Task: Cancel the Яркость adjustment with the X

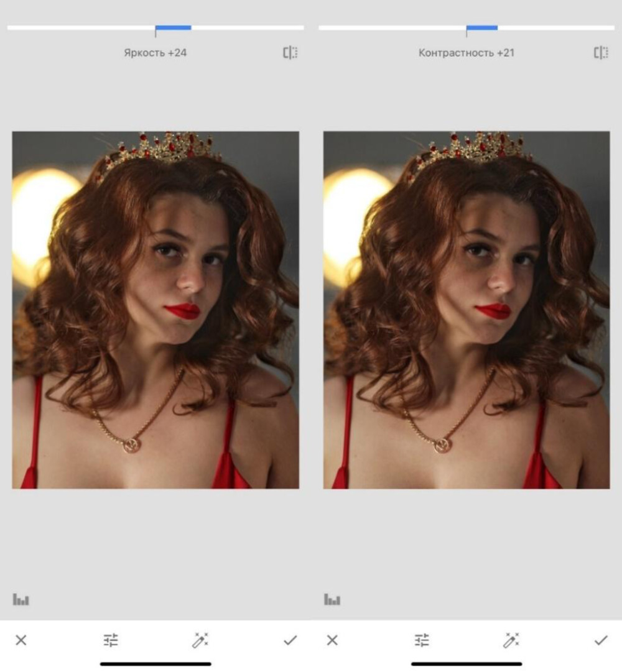Action: 22,640
